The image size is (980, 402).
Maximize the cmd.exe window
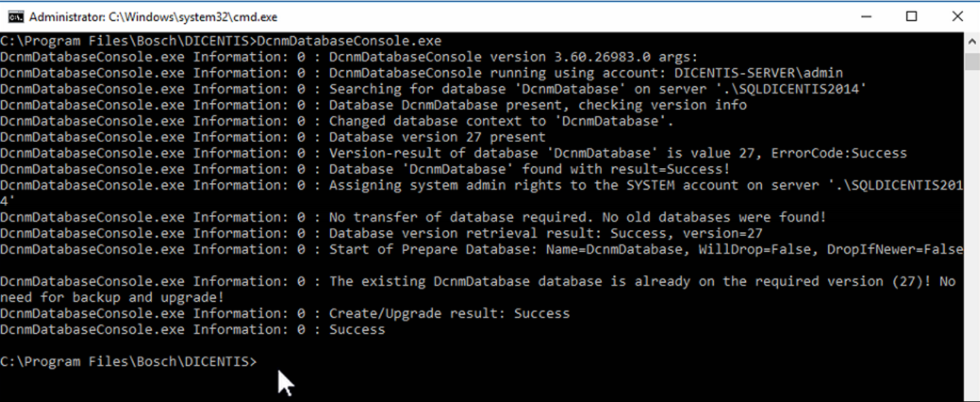click(912, 16)
